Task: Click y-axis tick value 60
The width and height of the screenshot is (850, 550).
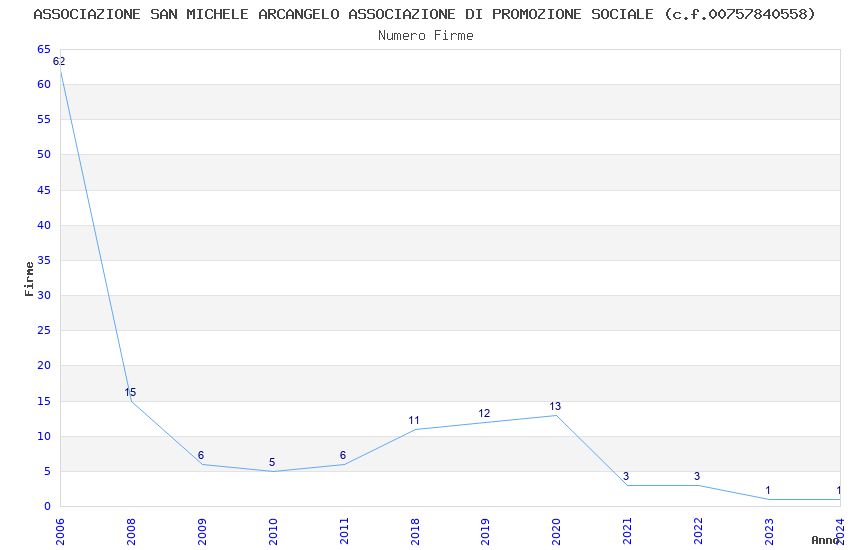Action: point(44,85)
